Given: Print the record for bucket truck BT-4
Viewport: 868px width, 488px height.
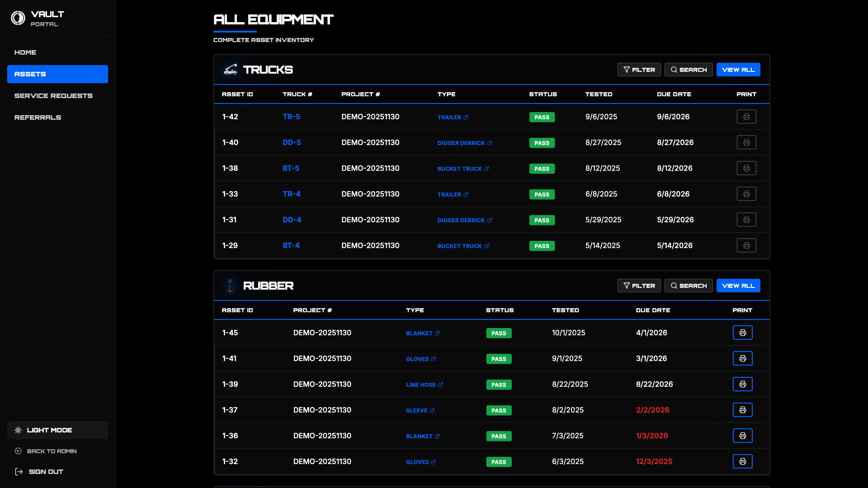Looking at the screenshot, I should coord(746,245).
